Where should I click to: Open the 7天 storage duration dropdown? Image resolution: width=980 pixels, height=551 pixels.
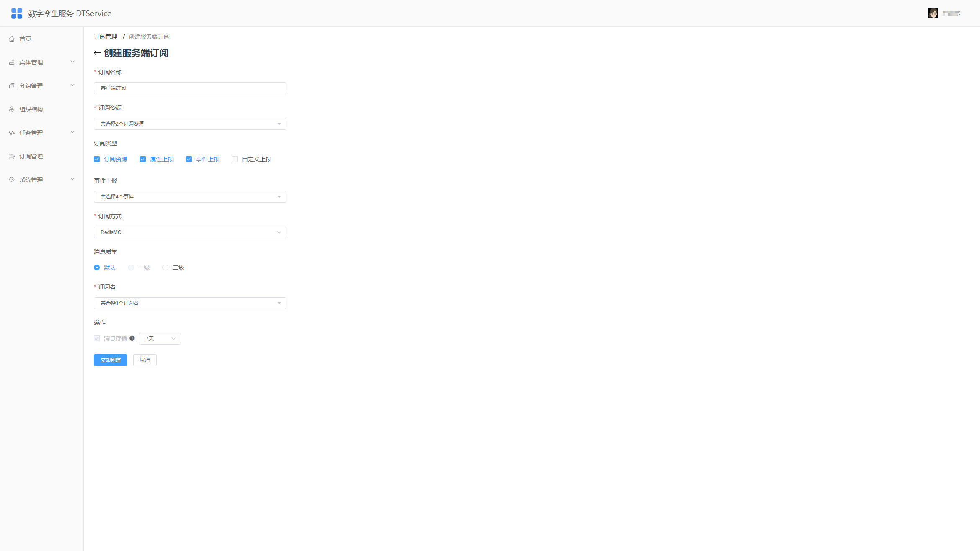coord(160,339)
